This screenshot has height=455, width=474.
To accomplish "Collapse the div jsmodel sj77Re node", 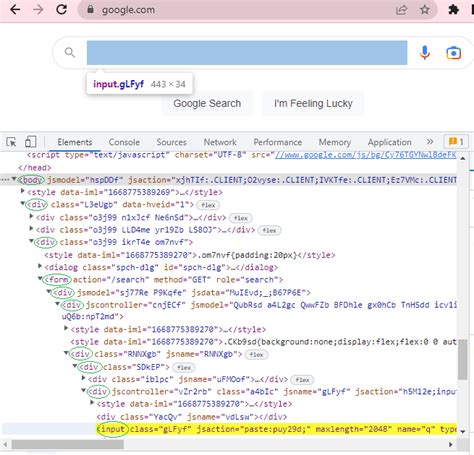I will tap(49, 291).
